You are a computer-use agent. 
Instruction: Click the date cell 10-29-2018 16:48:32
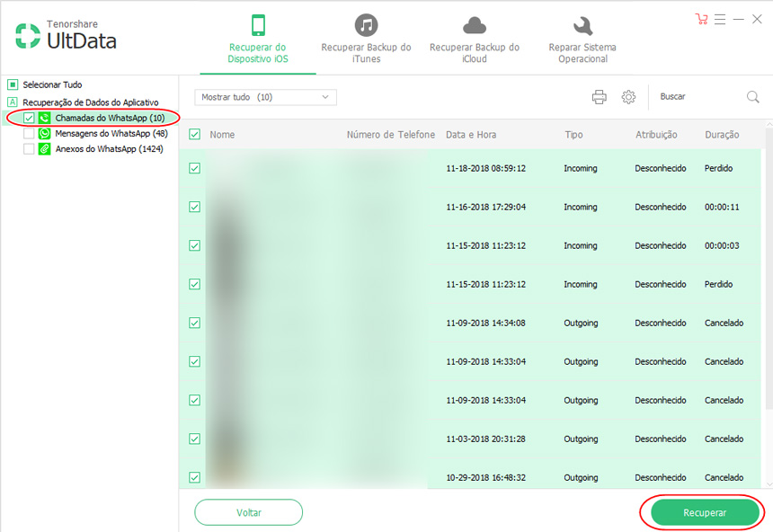click(485, 477)
